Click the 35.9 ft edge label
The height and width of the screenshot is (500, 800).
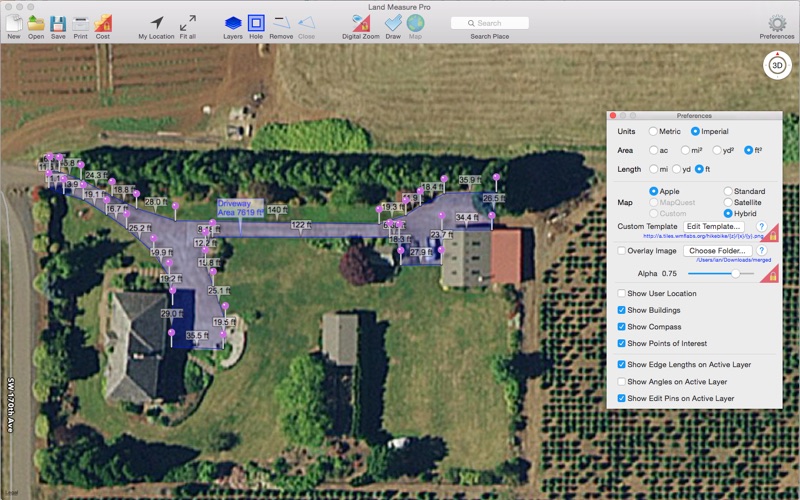tap(470, 180)
